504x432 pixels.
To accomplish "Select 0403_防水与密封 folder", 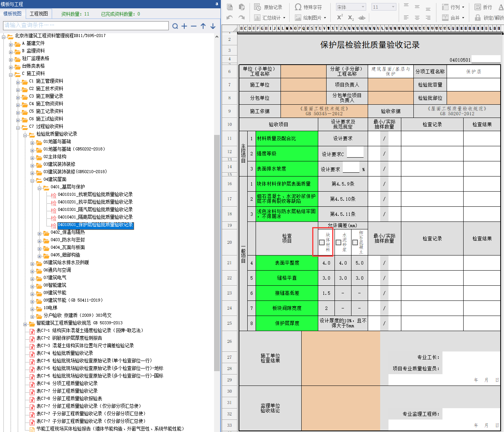I will pos(68,240).
